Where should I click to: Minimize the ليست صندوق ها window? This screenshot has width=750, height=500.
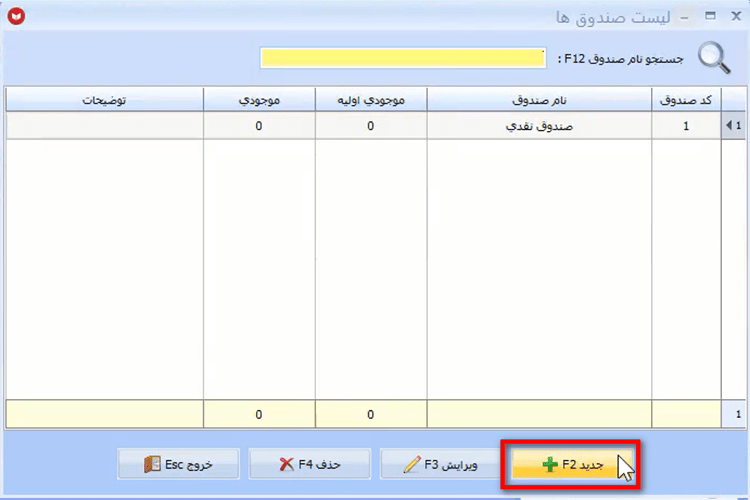684,17
